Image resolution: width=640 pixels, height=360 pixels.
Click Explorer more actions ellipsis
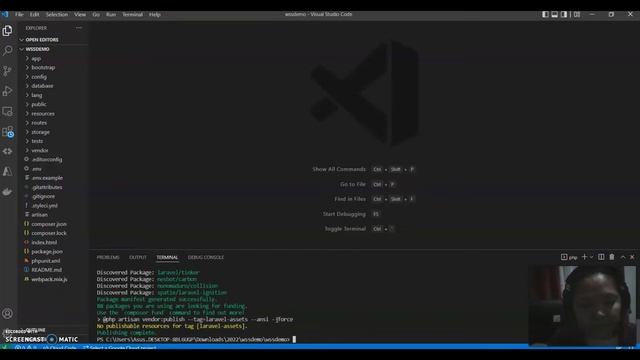pyautogui.click(x=79, y=28)
